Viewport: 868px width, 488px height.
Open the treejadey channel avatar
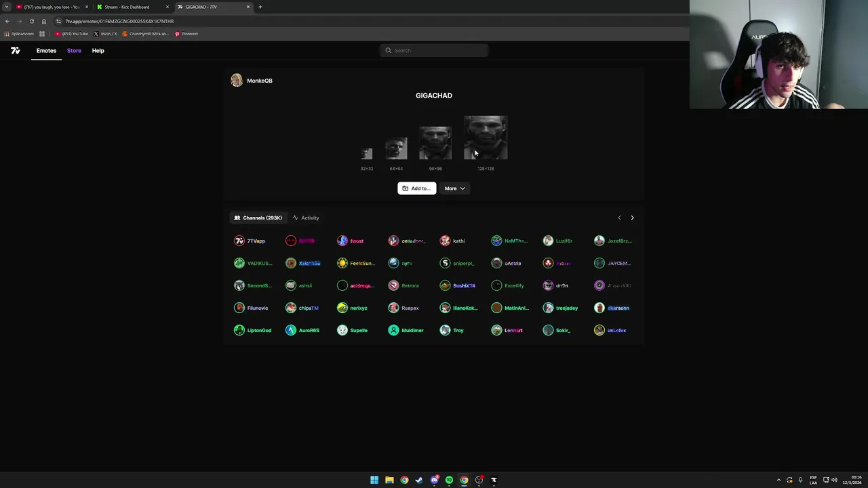[548, 308]
